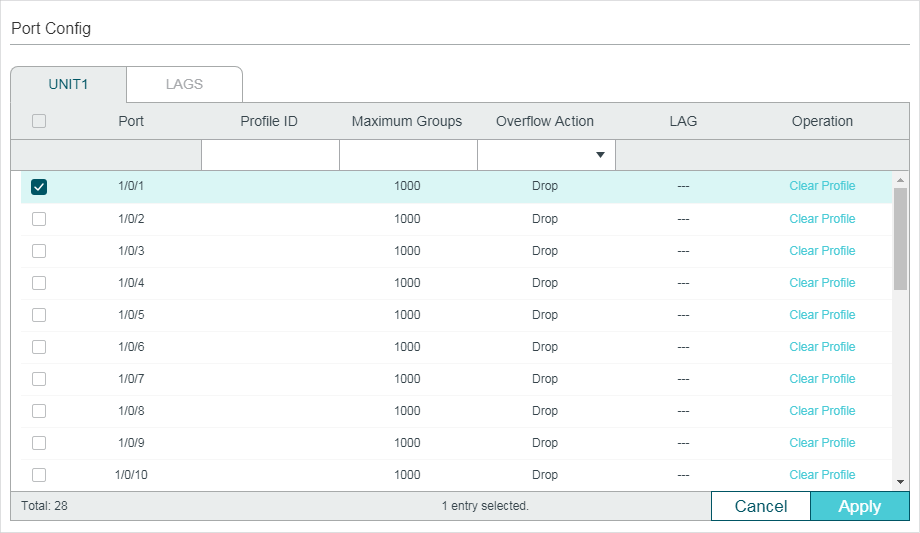The image size is (920, 533).
Task: Tick the checkbox for port 1/0/5
Action: (39, 315)
